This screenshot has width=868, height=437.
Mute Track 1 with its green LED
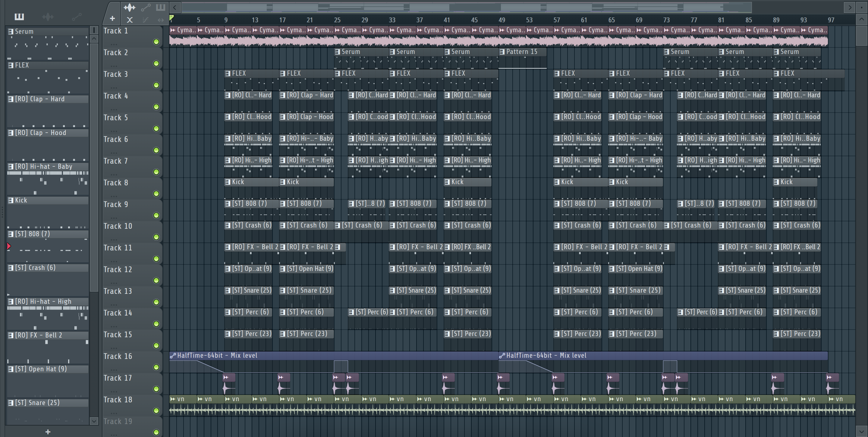pos(156,42)
